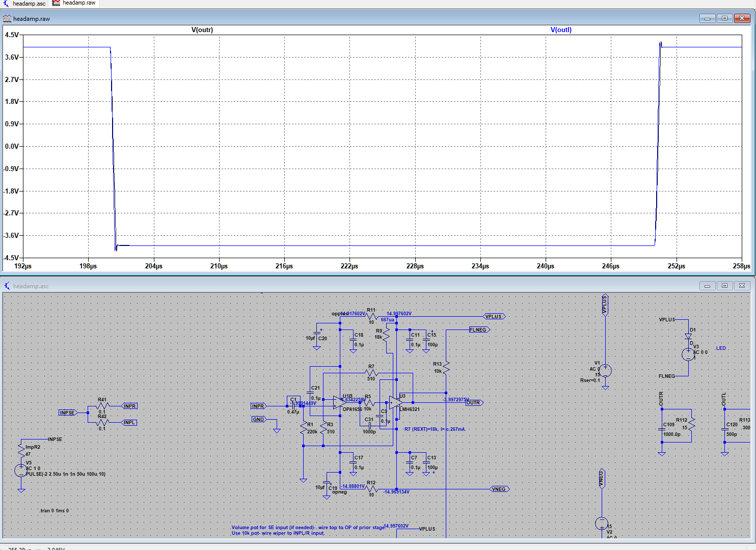Select the V(outl) trace label
756x550 pixels.
(x=561, y=30)
